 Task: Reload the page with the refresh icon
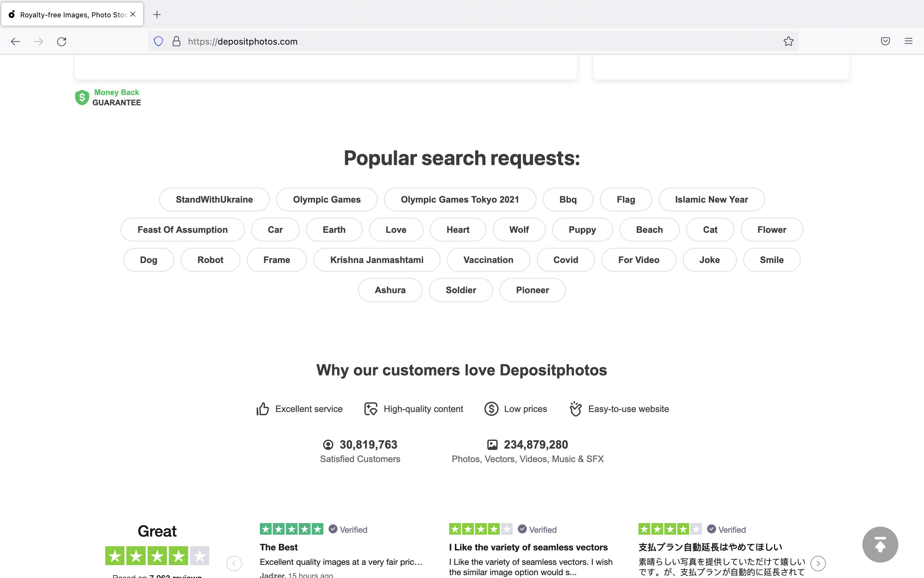pos(62,41)
